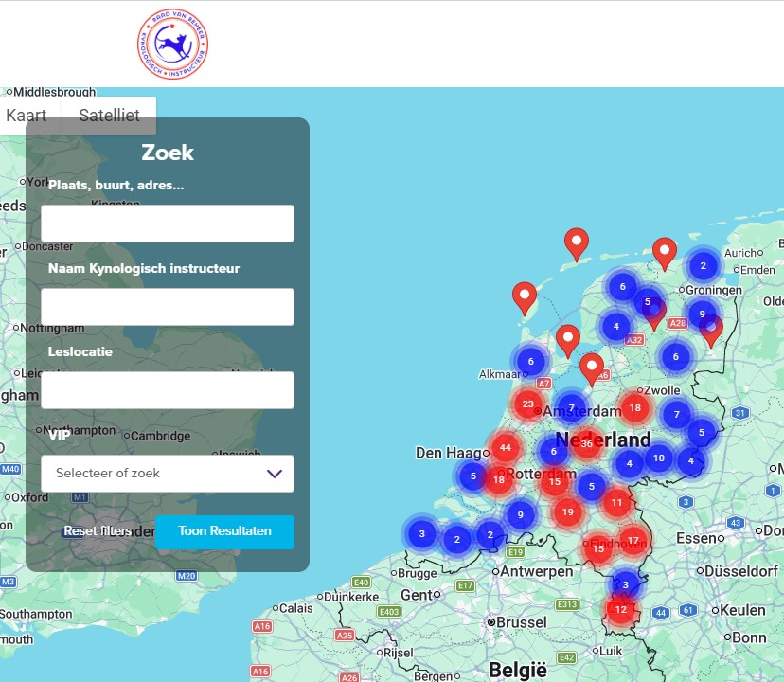The image size is (784, 682).
Task: Expand the VIP dropdown chevron arrow
Action: (275, 474)
